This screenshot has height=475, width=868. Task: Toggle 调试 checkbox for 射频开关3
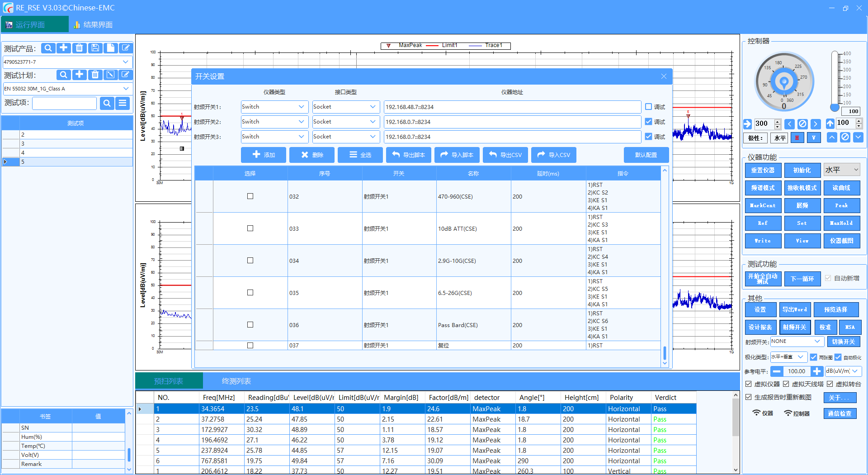click(648, 137)
